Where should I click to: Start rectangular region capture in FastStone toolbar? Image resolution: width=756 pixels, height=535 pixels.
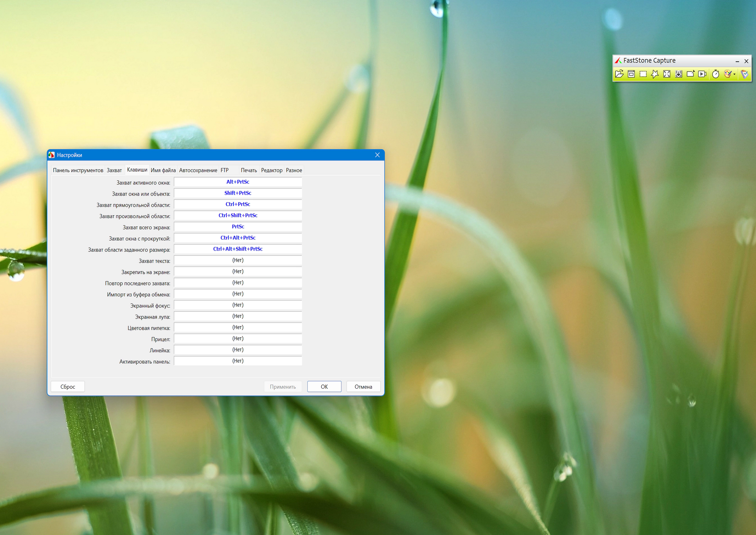tap(643, 74)
